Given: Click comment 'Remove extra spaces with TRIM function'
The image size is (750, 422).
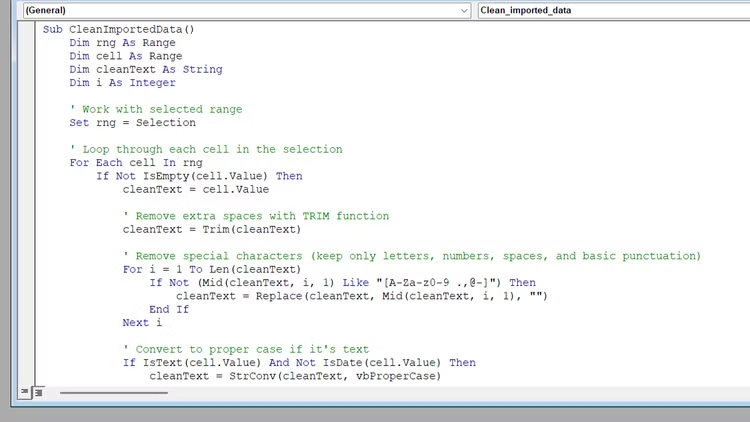Looking at the screenshot, I should [256, 216].
